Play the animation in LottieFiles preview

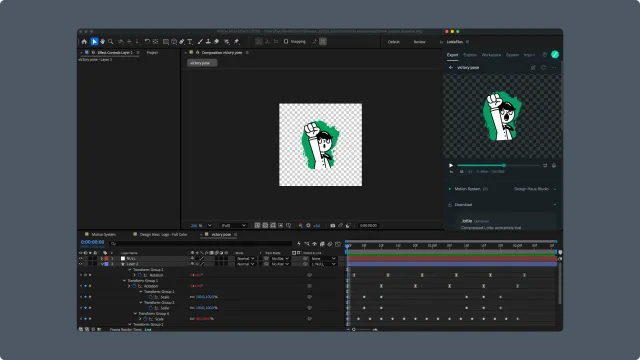point(451,166)
